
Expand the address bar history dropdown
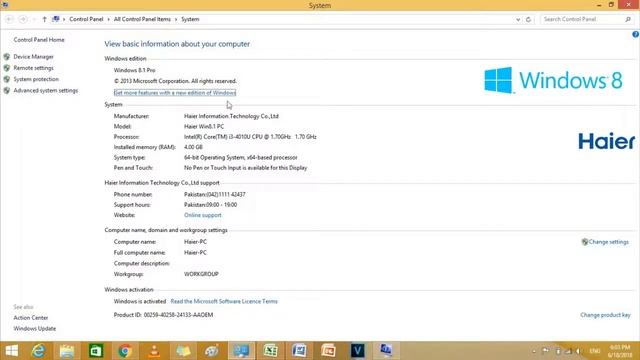(518, 19)
